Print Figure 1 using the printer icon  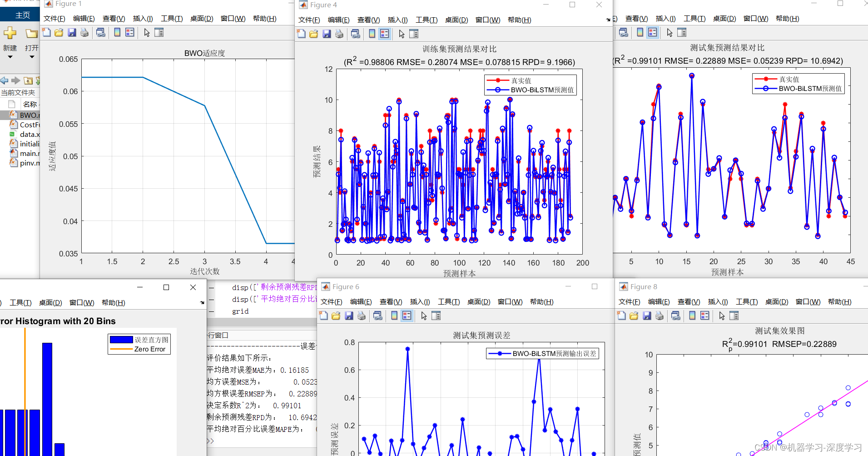tap(84, 32)
